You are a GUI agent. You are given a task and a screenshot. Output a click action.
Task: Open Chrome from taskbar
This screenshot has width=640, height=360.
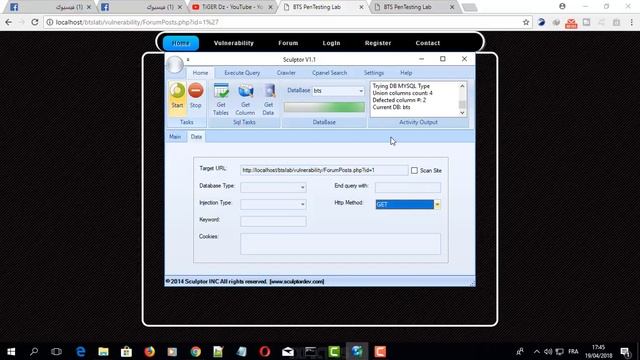196,351
